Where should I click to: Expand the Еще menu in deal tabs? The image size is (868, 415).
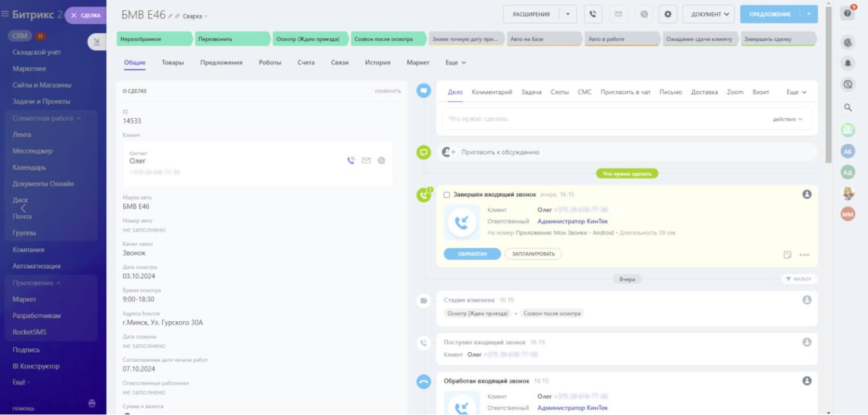pyautogui.click(x=455, y=63)
